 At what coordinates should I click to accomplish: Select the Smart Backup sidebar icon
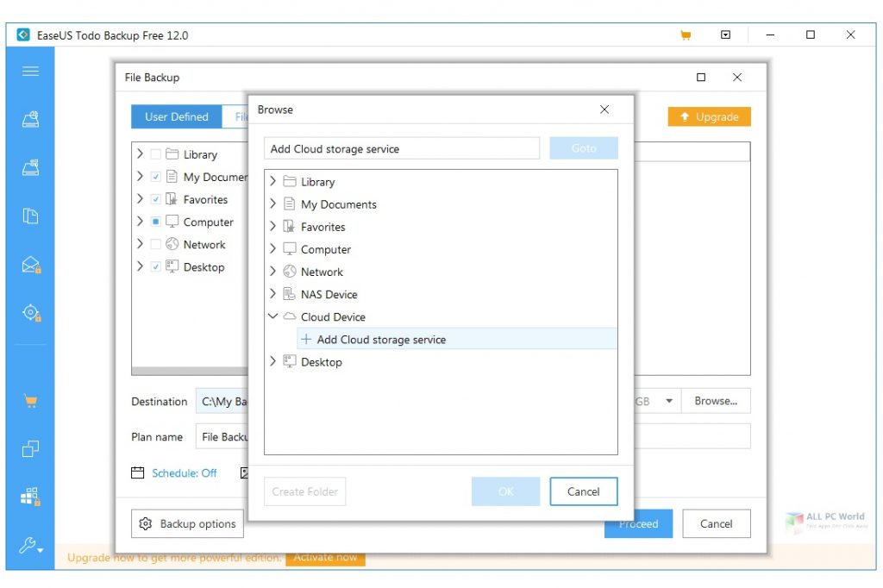[31, 313]
